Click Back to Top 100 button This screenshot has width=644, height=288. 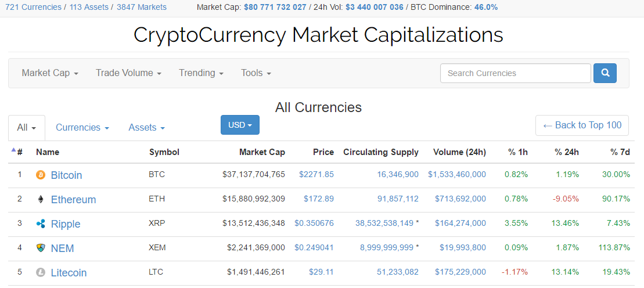point(582,125)
